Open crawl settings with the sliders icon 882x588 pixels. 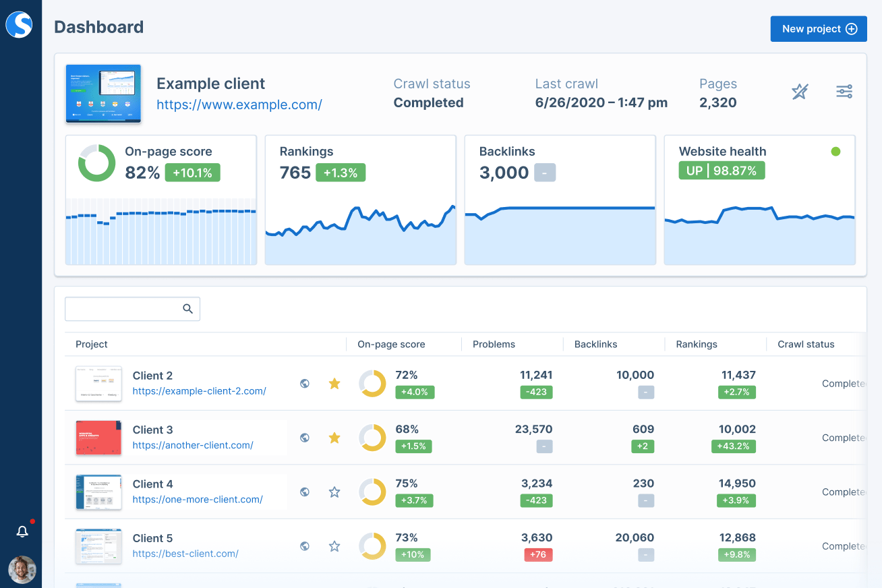tap(844, 91)
